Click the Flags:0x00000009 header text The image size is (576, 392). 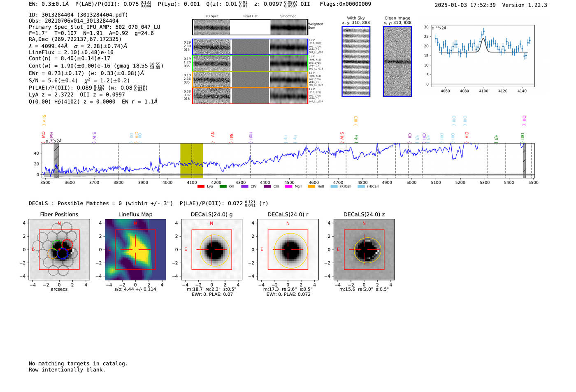[x=345, y=4]
